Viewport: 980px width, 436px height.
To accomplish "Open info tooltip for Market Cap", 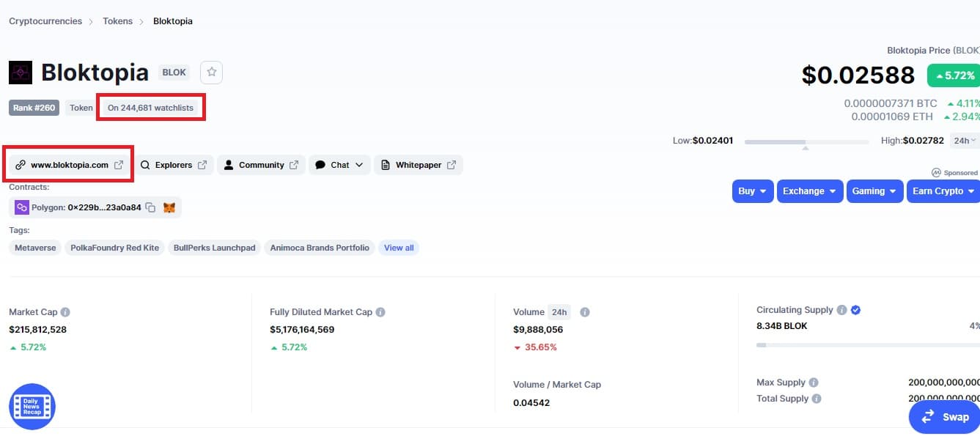I will click(65, 312).
